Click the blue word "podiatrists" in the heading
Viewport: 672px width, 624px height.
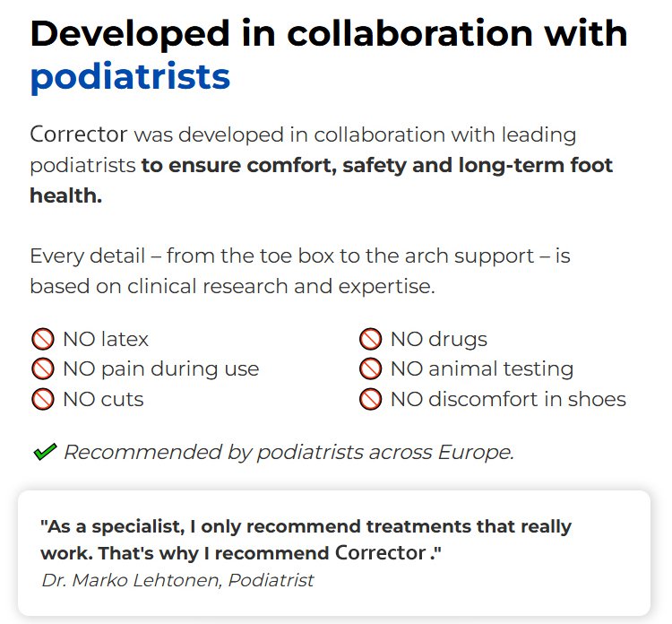130,77
